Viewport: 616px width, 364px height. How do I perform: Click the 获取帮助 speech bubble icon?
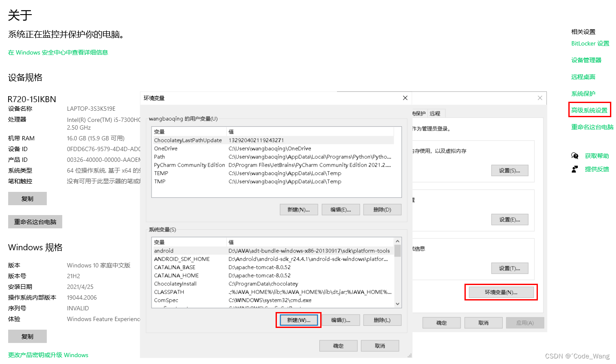click(575, 156)
